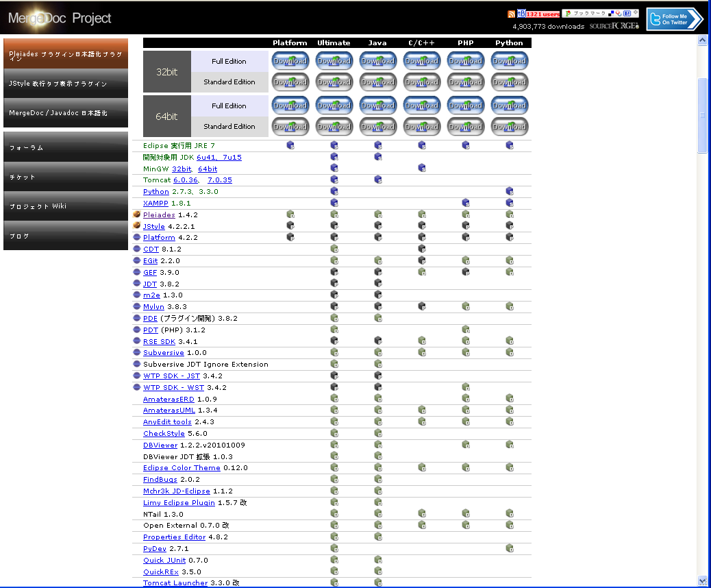Select the JStyle sidebar menu item
711x588 pixels.
click(66, 84)
